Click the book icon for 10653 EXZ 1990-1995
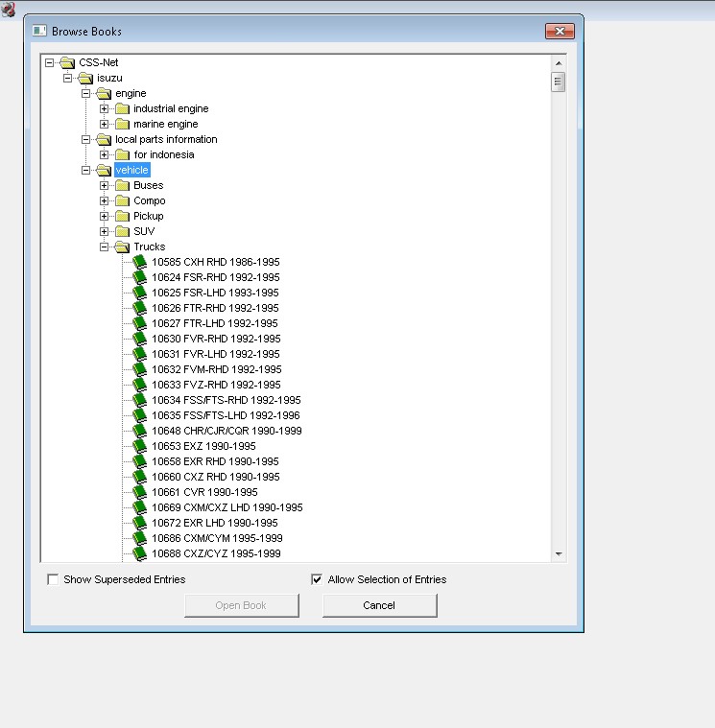Screen dimensions: 715x728 (139, 446)
